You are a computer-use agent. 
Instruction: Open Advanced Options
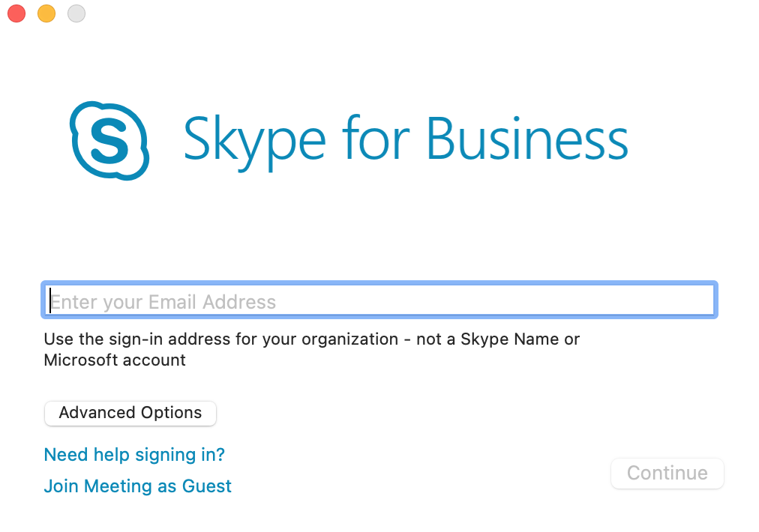(x=130, y=414)
